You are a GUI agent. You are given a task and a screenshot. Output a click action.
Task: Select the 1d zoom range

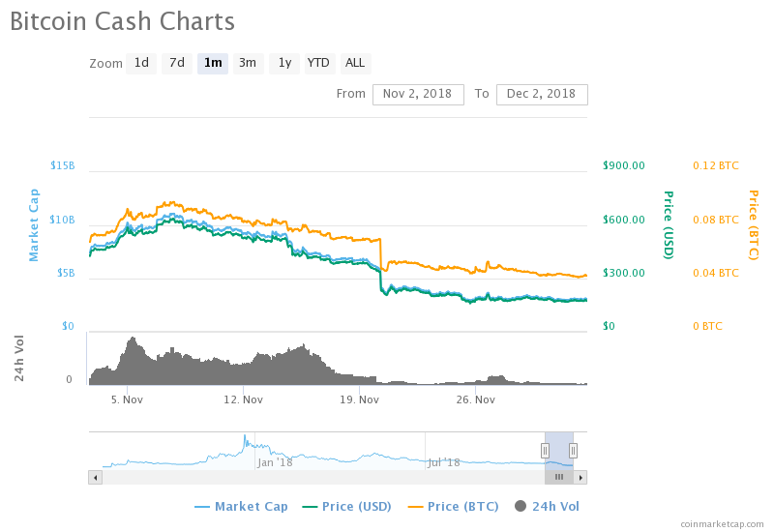click(141, 63)
